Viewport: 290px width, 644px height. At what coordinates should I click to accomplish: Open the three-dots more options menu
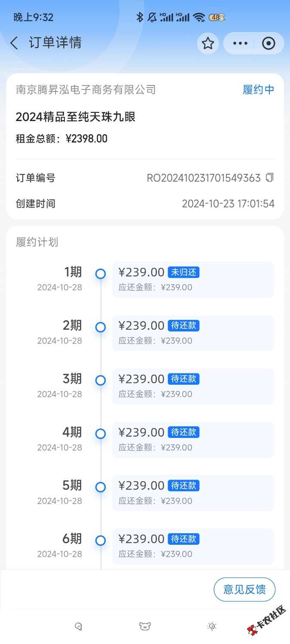[240, 43]
